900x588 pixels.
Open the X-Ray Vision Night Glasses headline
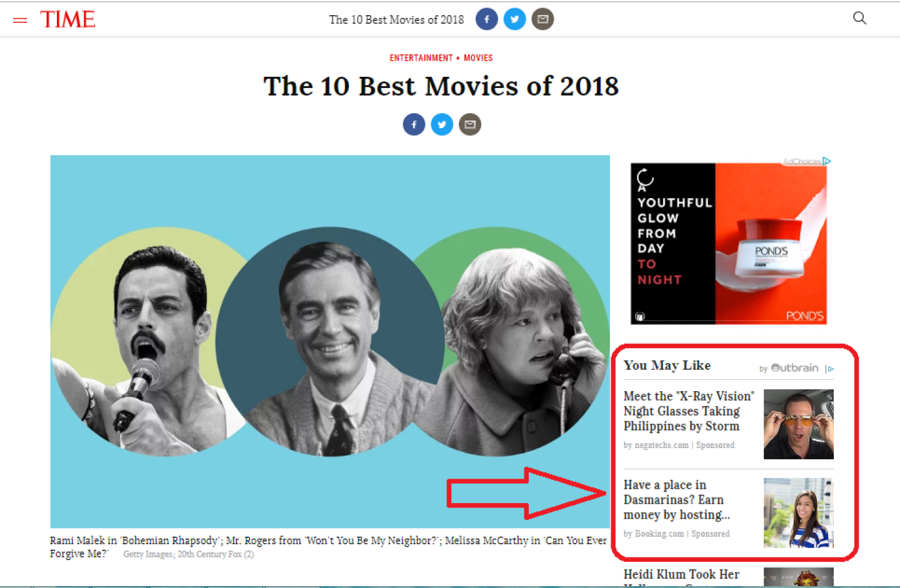[688, 411]
